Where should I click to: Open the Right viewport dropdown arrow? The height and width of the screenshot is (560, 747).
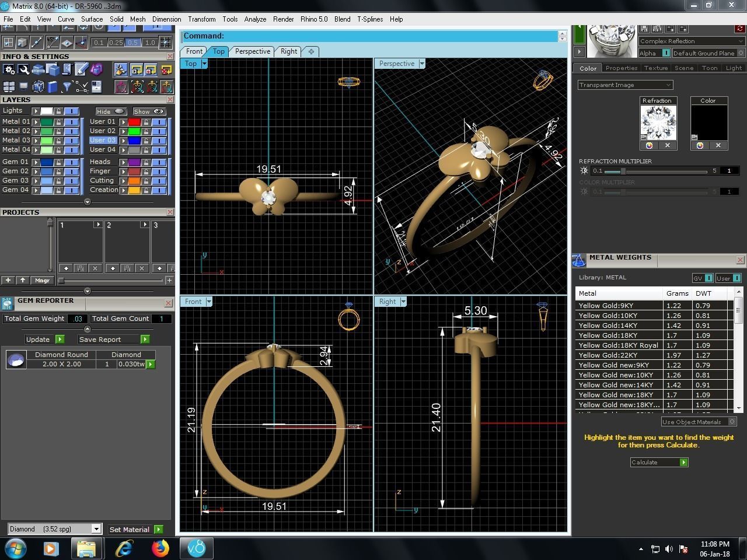pyautogui.click(x=403, y=302)
